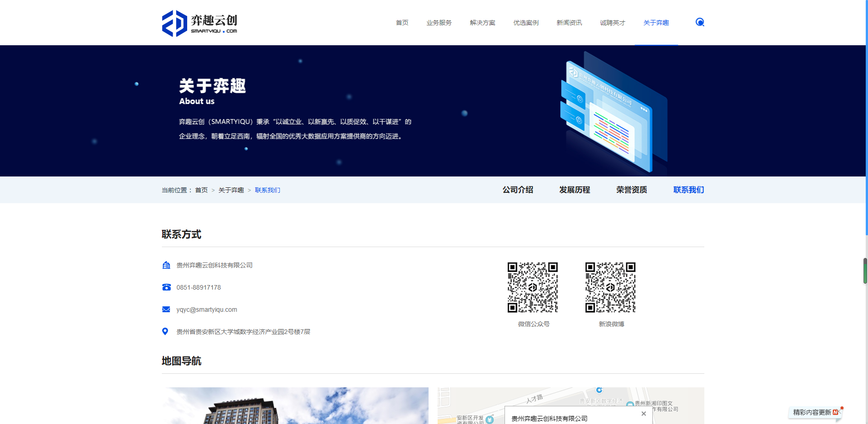Click the 微信公众号 QR code

(532, 287)
